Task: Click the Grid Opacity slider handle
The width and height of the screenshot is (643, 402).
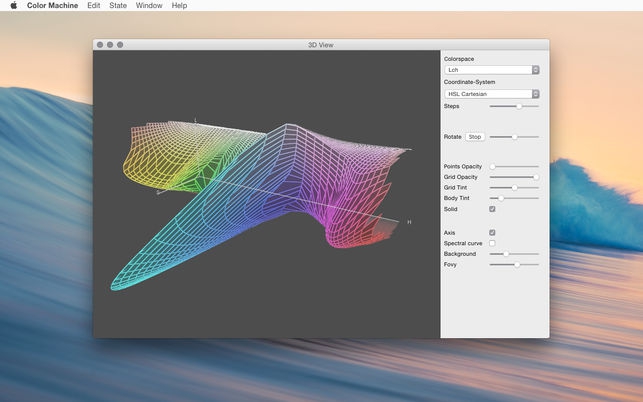Action: pos(535,177)
